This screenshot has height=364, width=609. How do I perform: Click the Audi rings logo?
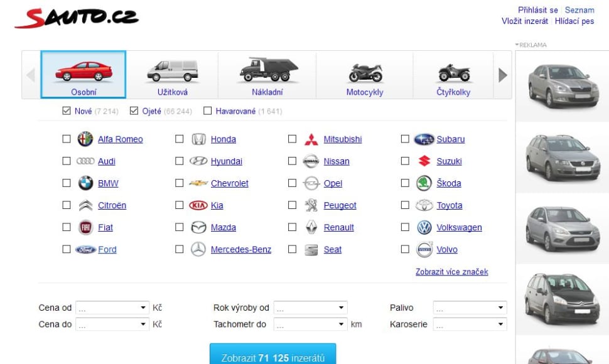click(x=85, y=161)
